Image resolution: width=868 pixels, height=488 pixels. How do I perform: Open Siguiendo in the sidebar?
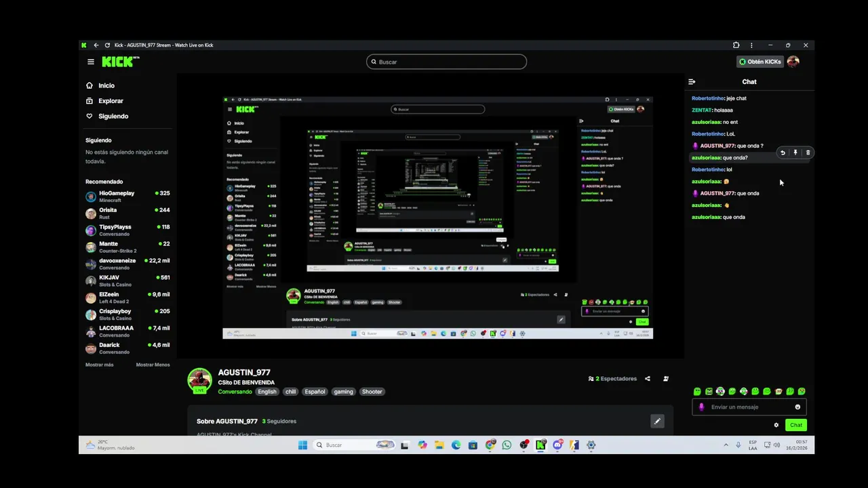(x=107, y=116)
